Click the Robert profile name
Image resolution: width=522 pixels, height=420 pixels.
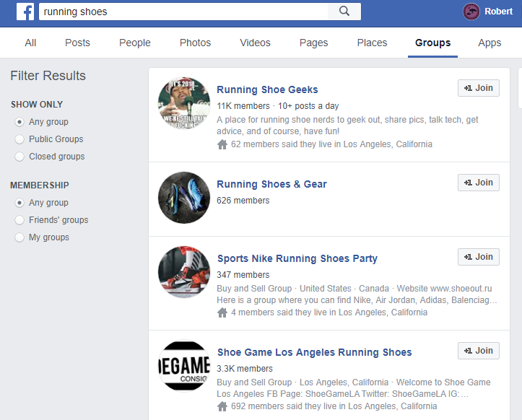(498, 12)
